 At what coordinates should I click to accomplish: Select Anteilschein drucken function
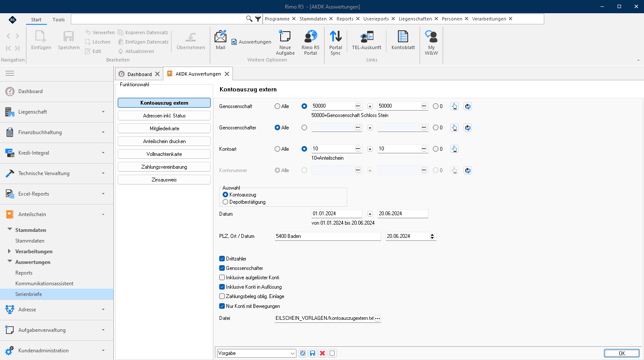click(164, 141)
